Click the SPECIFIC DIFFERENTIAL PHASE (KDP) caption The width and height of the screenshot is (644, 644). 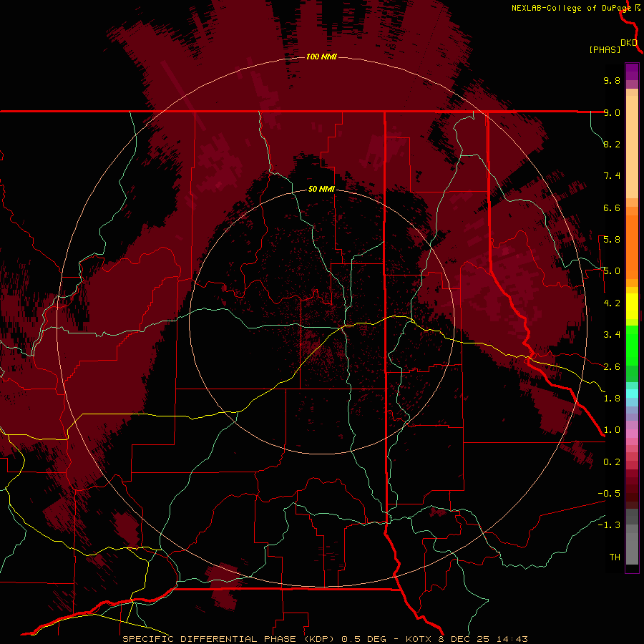click(x=230, y=639)
